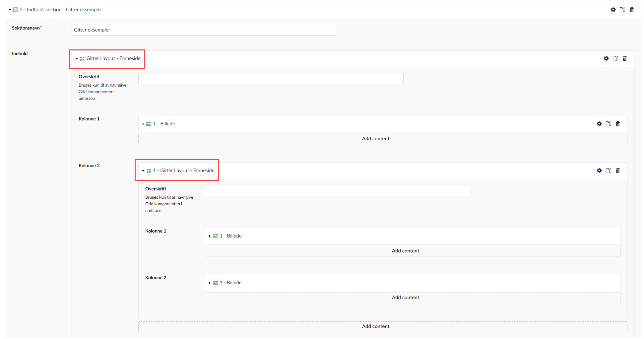
Task: Collapse the outer Gitter Layout - Emneside block
Action: [77, 59]
